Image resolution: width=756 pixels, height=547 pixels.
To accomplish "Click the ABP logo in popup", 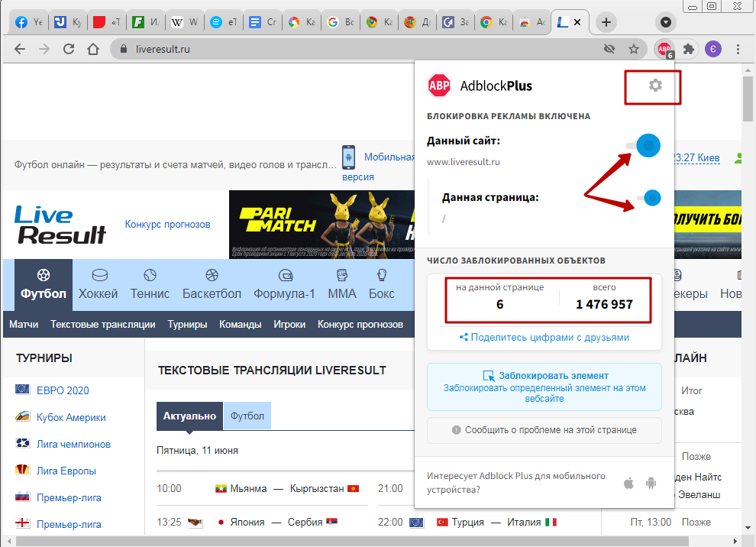I will click(x=439, y=86).
